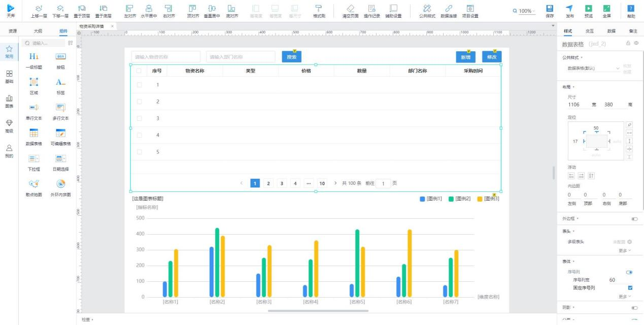Click the blue 搜索 search button
This screenshot has width=644, height=325.
click(291, 57)
